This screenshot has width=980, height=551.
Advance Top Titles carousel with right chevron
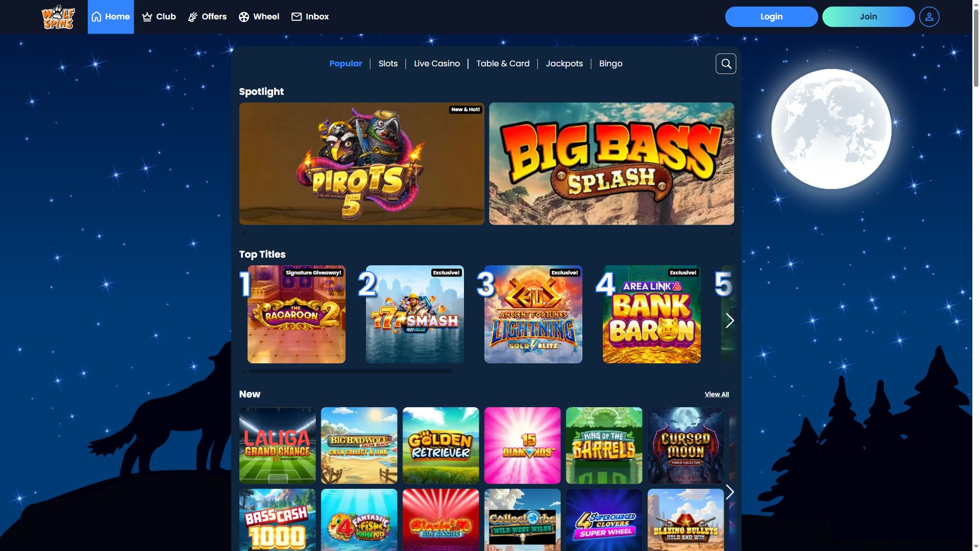730,320
